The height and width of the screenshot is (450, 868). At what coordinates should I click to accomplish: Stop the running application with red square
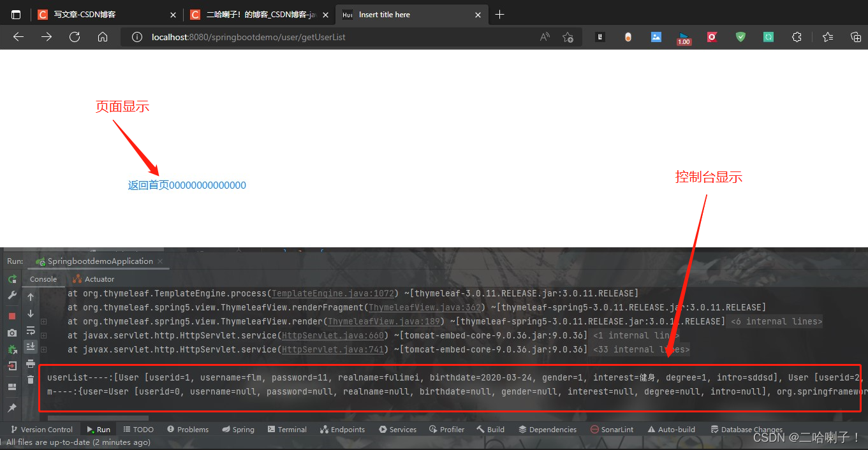[12, 316]
